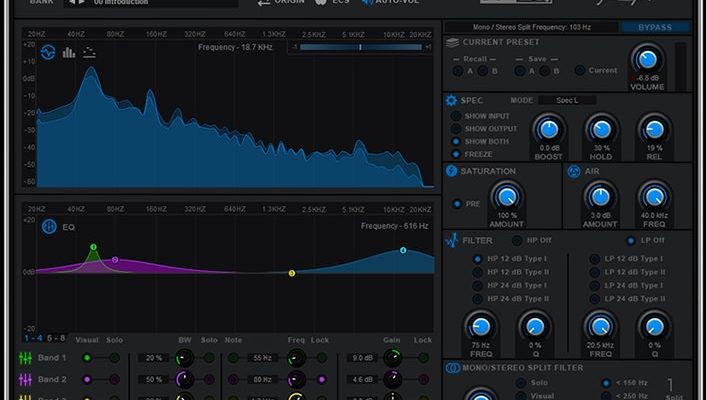Toggle the Saturation PRE switch

(458, 204)
